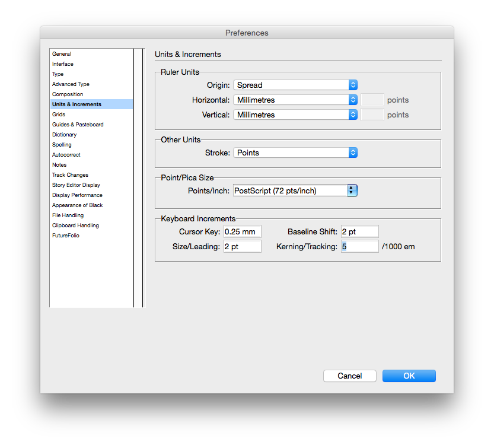Click the Baseline Shift increment field

[x=360, y=232]
